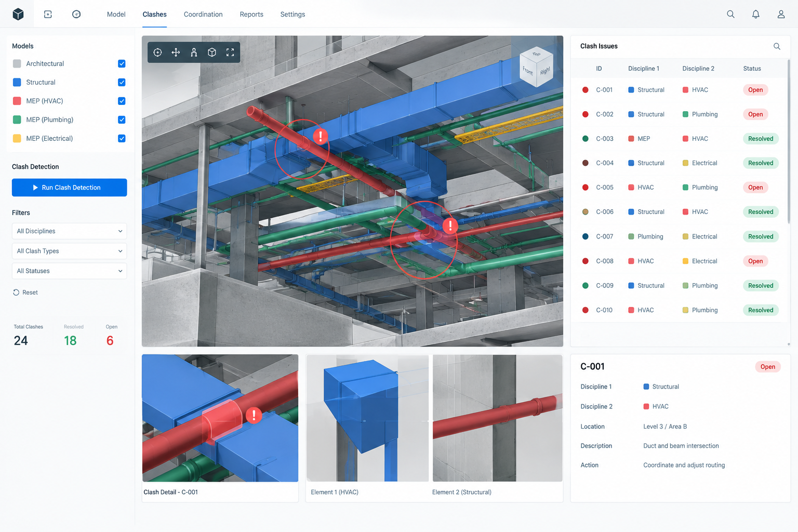Click the compass icon in top bar

pyautogui.click(x=76, y=14)
